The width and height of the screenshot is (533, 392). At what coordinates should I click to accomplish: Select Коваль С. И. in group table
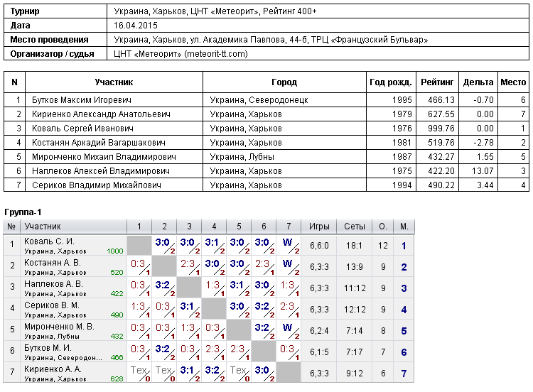(49, 241)
